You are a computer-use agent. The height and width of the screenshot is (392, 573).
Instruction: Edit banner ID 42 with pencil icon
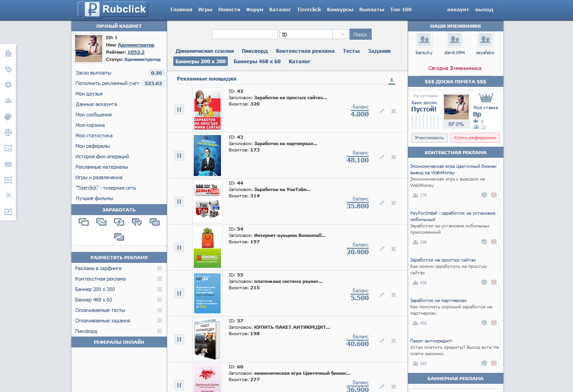click(382, 111)
